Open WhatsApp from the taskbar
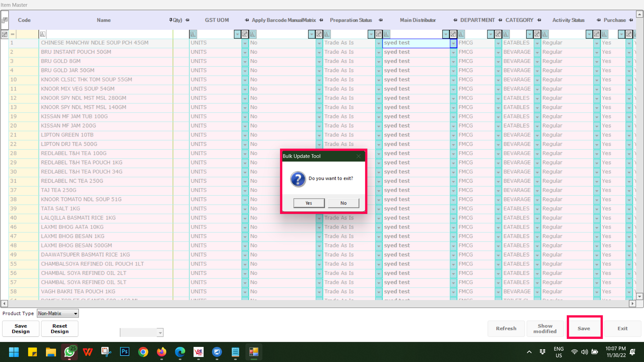The image size is (644, 362). [69, 352]
